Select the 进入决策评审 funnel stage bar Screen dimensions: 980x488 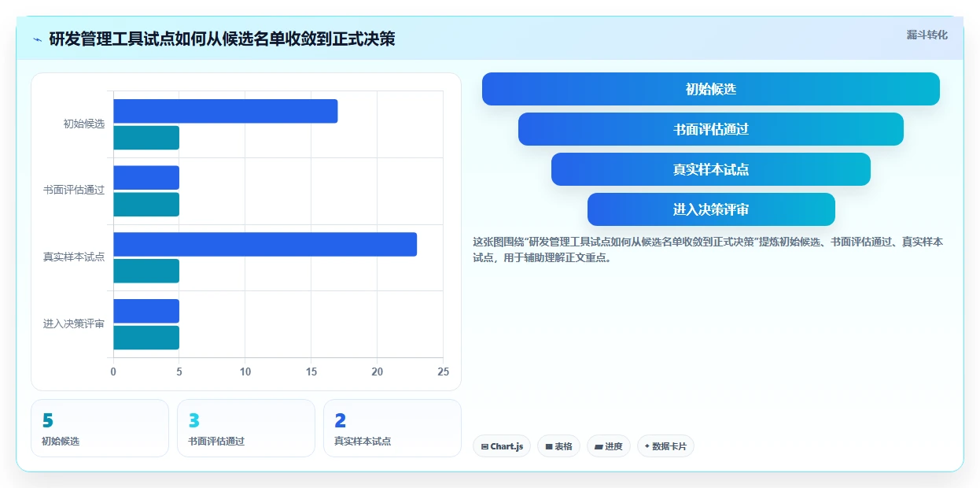click(x=710, y=209)
